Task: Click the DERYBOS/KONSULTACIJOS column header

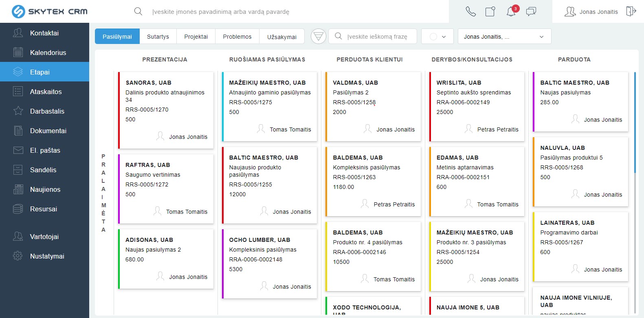Action: click(472, 59)
